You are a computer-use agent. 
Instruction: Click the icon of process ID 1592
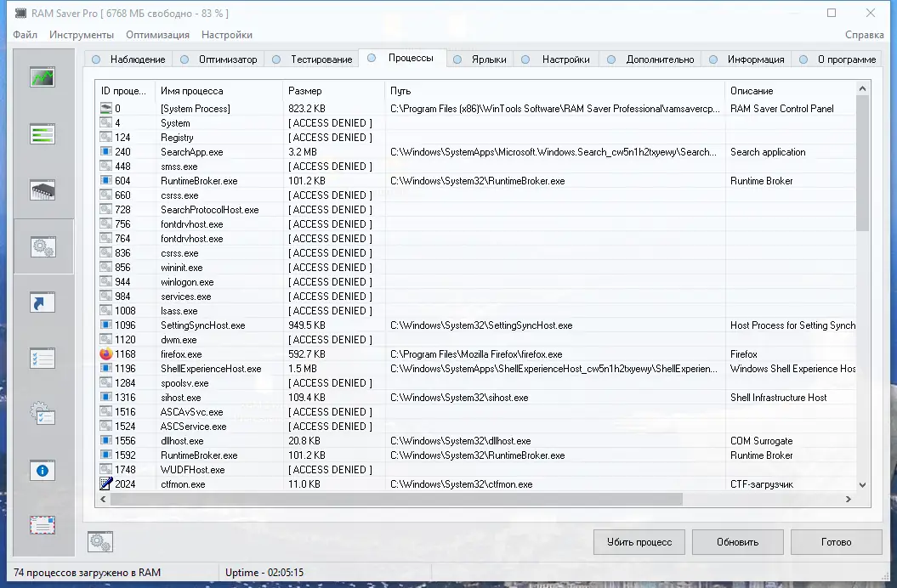pos(105,455)
